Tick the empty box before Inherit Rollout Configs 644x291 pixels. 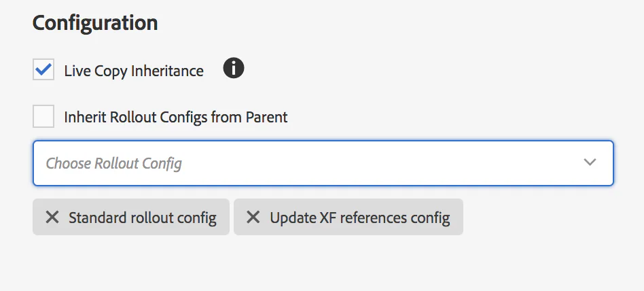pyautogui.click(x=43, y=116)
